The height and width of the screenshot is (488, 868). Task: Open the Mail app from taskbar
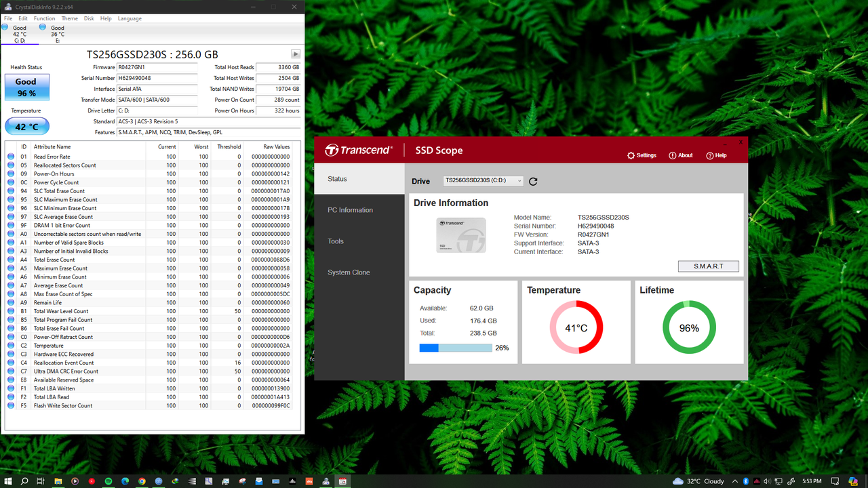tap(259, 481)
